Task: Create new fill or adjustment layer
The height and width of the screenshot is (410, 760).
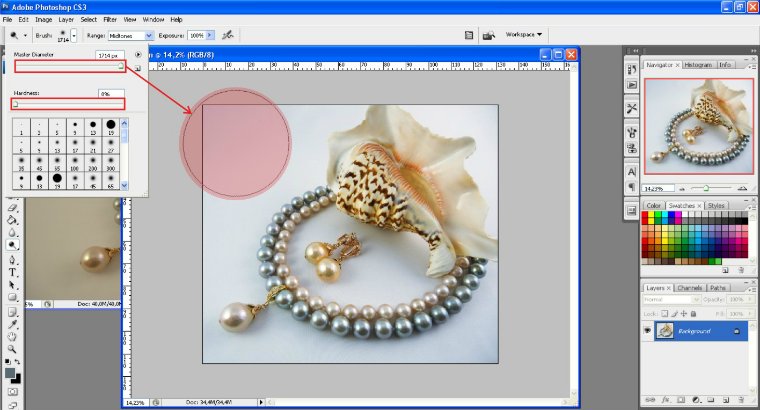Action: click(x=696, y=400)
